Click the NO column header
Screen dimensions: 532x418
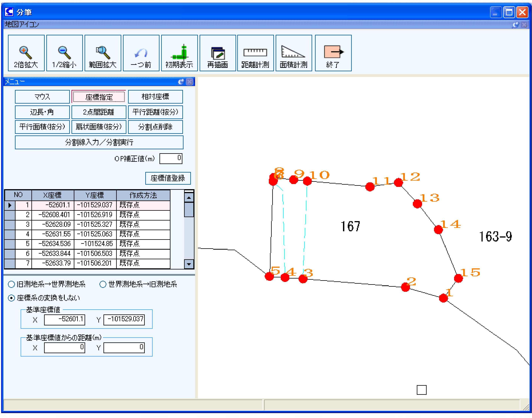18,195
